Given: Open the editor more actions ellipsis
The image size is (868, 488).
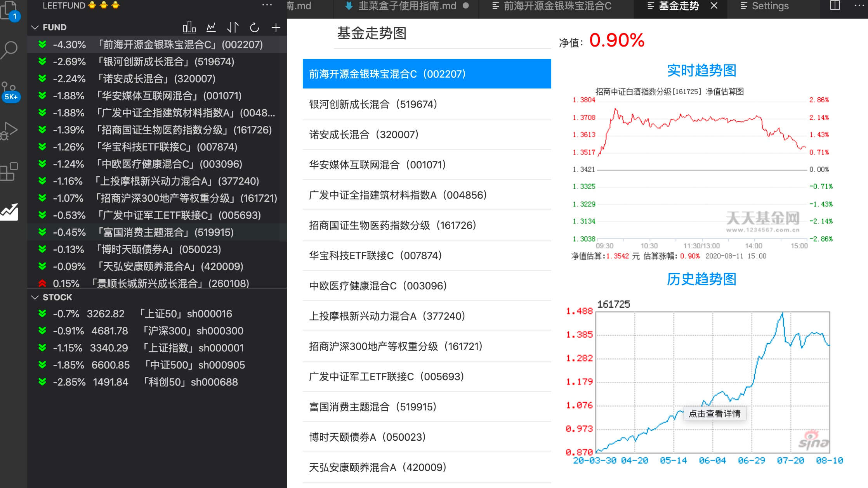Looking at the screenshot, I should (859, 6).
